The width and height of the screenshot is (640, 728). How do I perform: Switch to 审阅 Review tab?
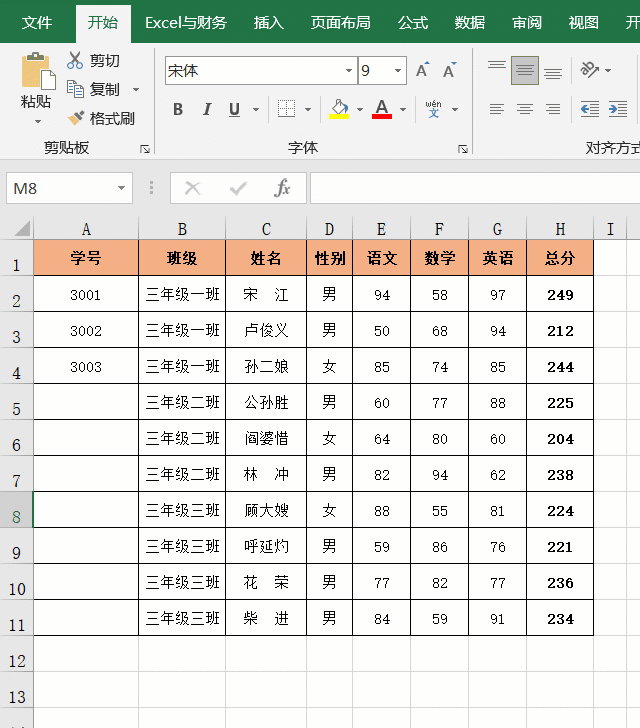(x=527, y=22)
